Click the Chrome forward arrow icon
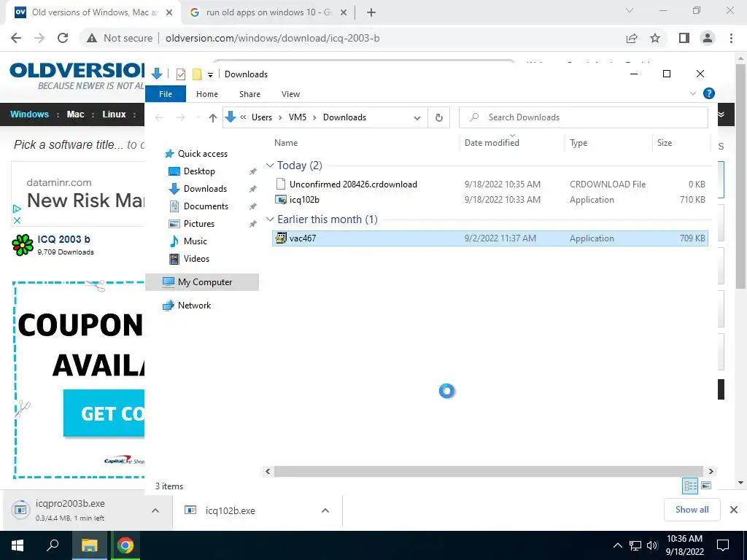Viewport: 747px width, 560px height. [39, 38]
